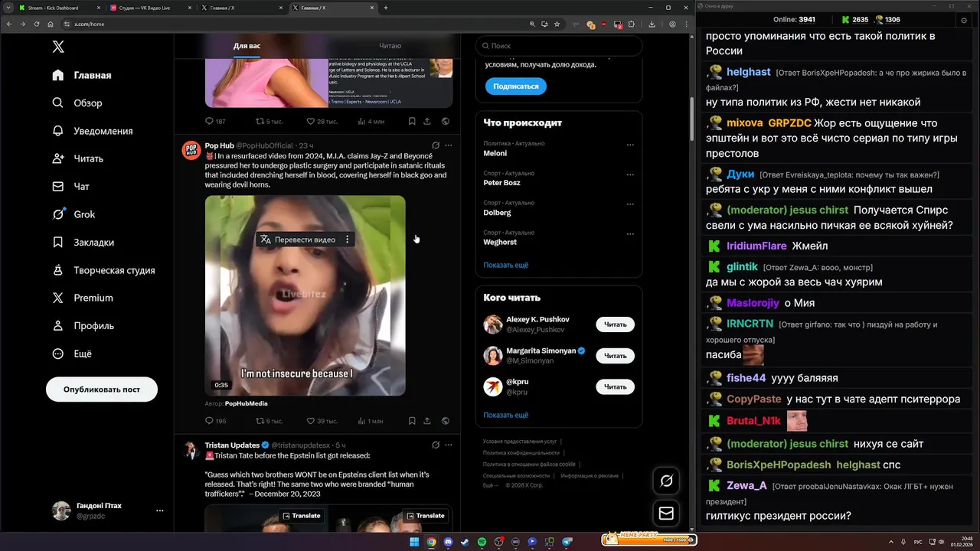Click Перевести видео on video
The width and height of the screenshot is (980, 551).
[x=298, y=240]
